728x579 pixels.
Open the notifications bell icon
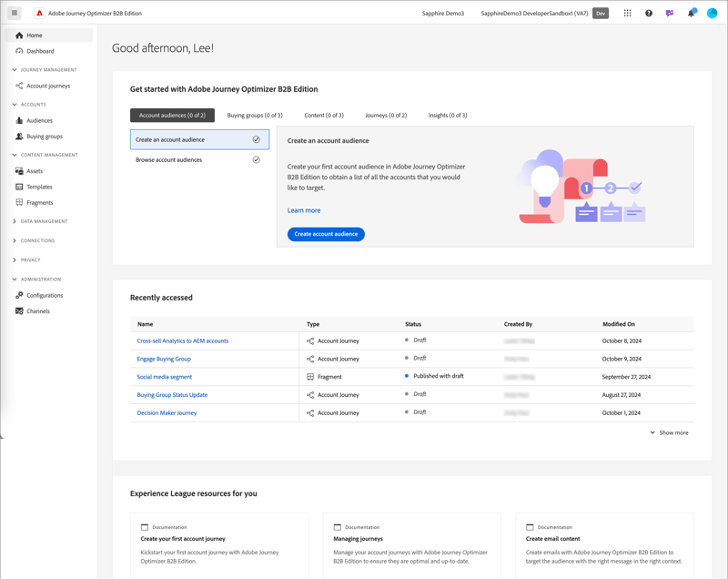pyautogui.click(x=692, y=13)
